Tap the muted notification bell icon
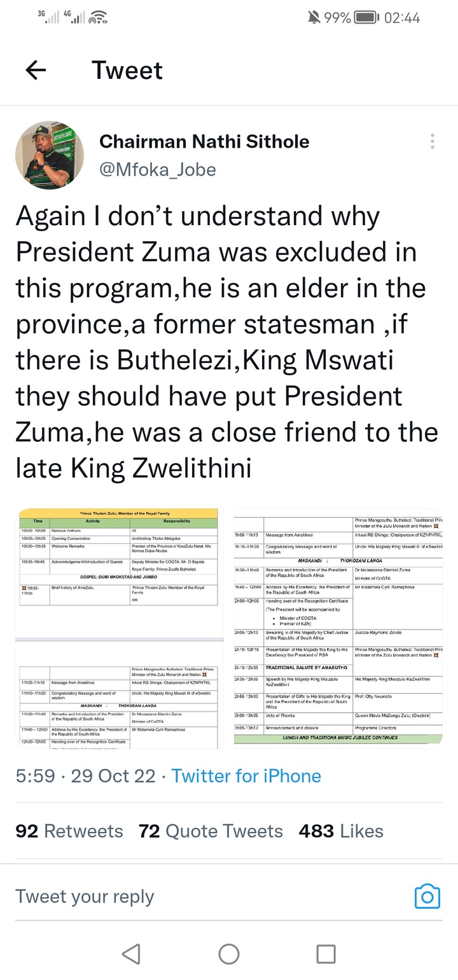 point(314,18)
